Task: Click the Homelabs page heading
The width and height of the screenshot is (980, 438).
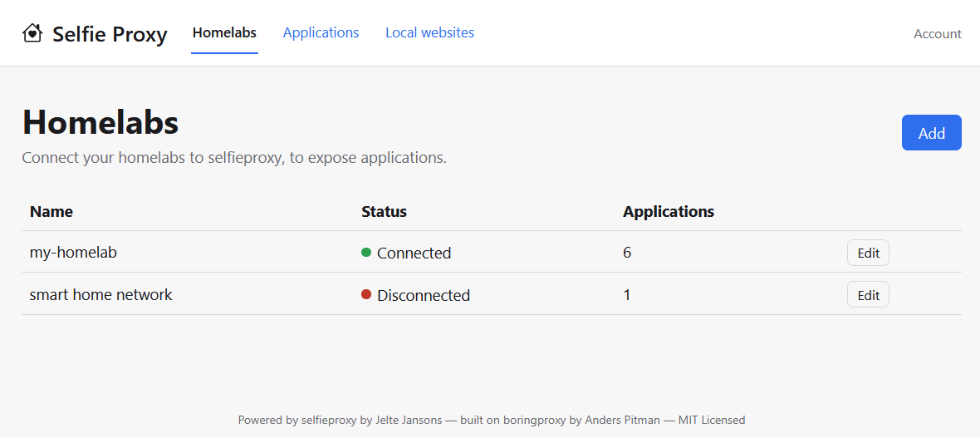Action: click(x=100, y=123)
